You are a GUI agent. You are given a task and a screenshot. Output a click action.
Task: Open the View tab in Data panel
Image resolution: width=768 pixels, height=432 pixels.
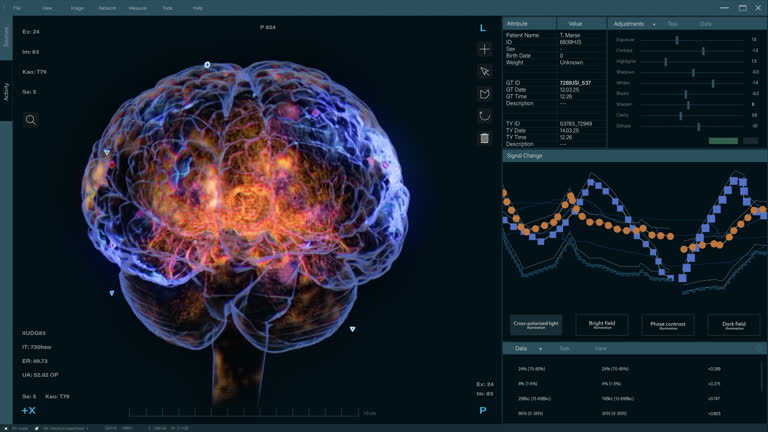600,349
